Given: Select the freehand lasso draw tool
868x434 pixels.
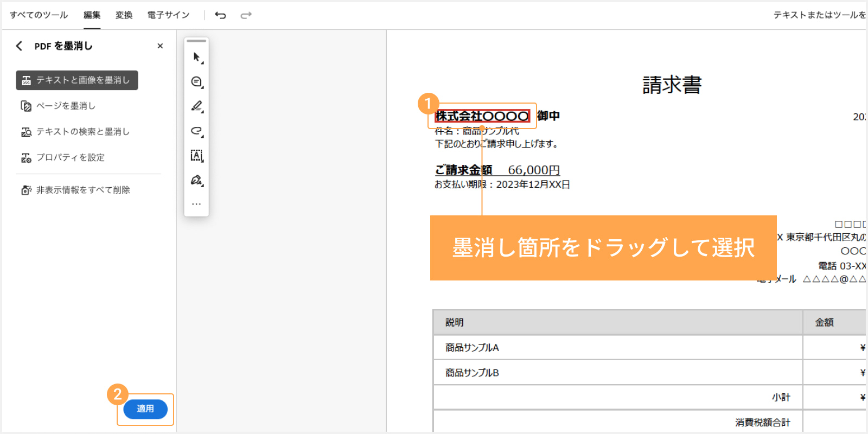Looking at the screenshot, I should point(196,131).
